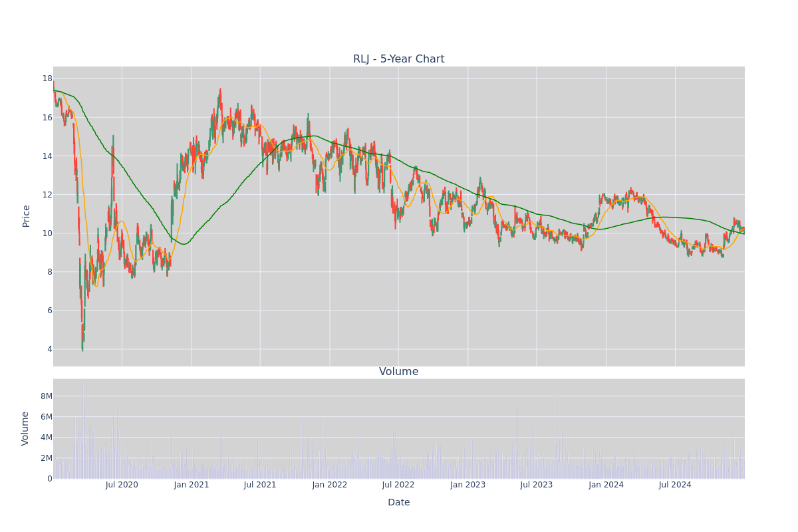798x532 pixels.
Task: Click the 'Jan 2023' date tick label
Action: [468, 485]
